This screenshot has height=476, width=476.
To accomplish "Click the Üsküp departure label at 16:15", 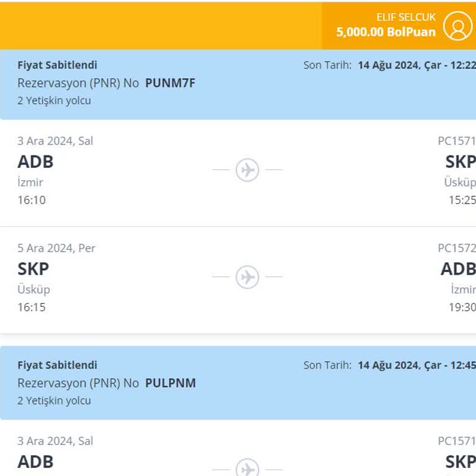I will [33, 289].
